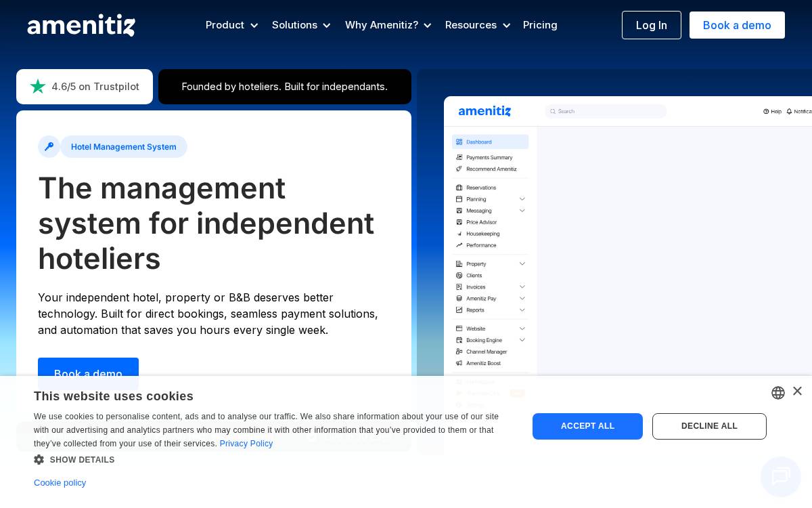812x508 pixels.
Task: Click the Founded by hoteliers black badge
Action: point(285,87)
